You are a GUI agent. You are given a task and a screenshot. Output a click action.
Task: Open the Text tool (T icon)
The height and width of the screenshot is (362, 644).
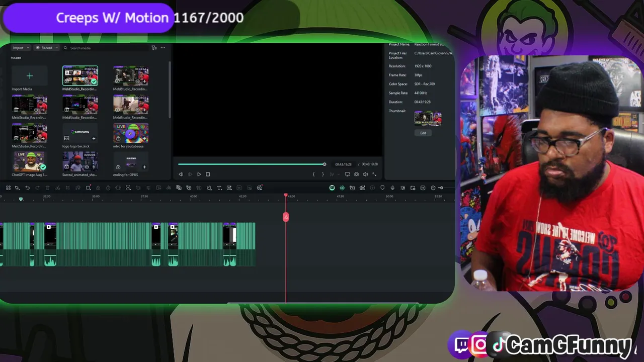219,188
